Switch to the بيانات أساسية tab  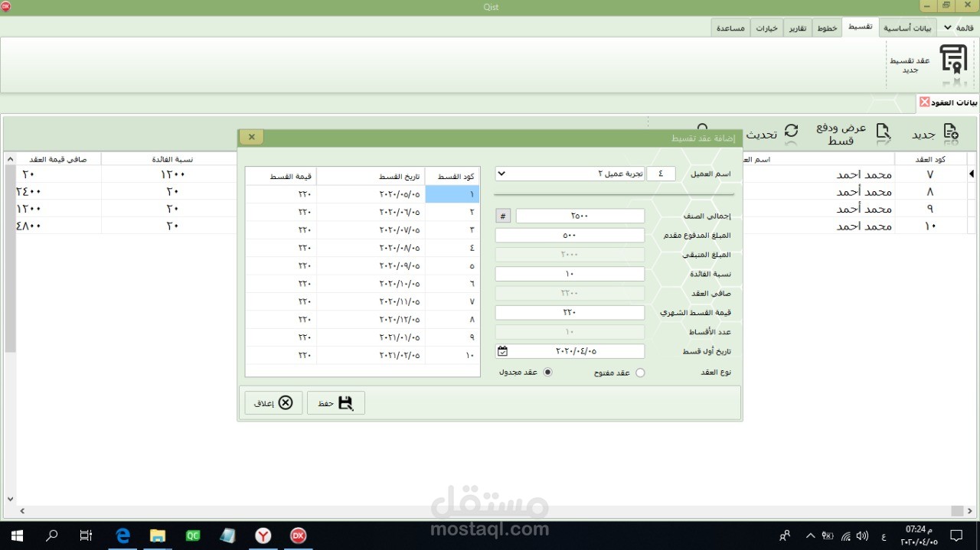[907, 28]
